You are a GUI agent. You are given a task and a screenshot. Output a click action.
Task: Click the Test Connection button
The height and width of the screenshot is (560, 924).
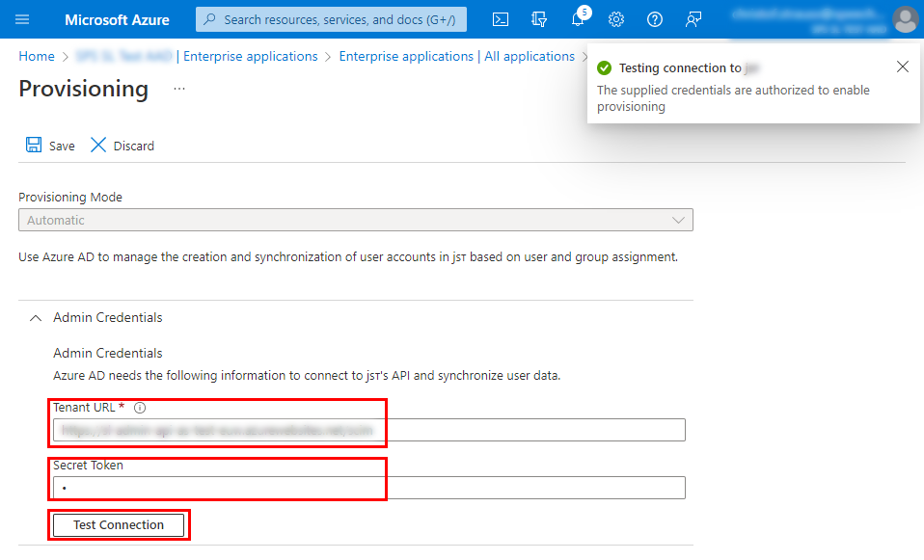click(119, 524)
